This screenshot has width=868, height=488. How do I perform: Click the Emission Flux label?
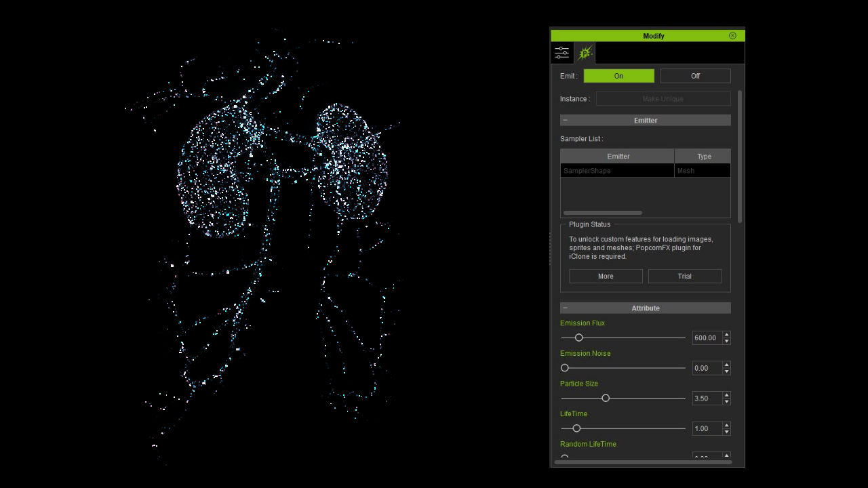tap(583, 323)
